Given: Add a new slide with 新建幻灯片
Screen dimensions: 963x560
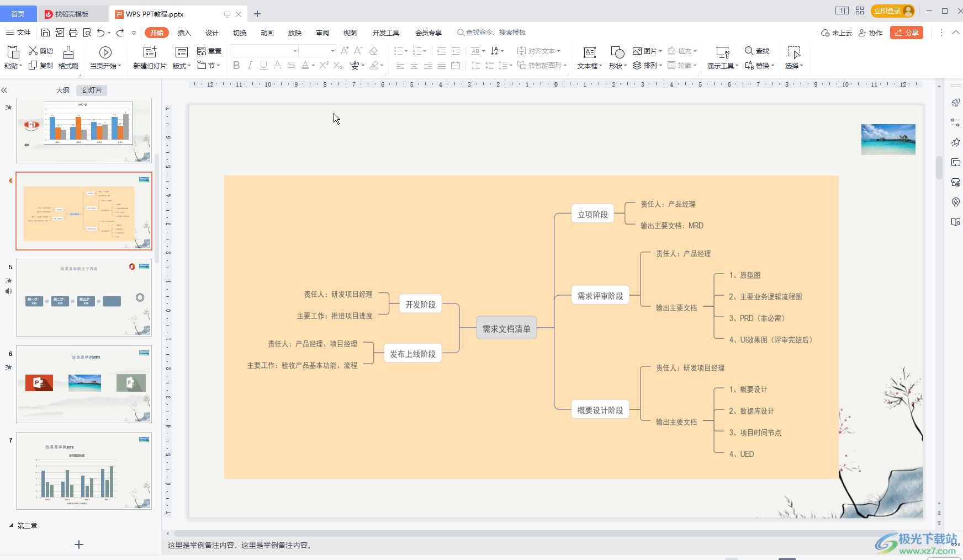Looking at the screenshot, I should [x=150, y=57].
